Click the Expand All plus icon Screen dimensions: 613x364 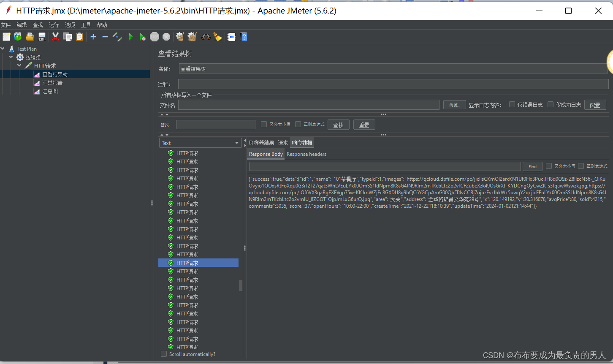tap(93, 37)
